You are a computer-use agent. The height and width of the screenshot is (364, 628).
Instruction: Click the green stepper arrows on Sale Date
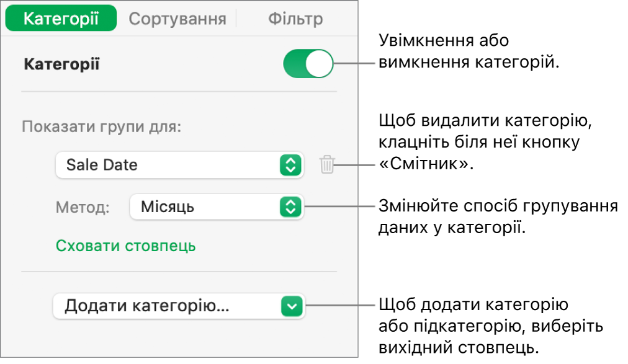coord(290,165)
